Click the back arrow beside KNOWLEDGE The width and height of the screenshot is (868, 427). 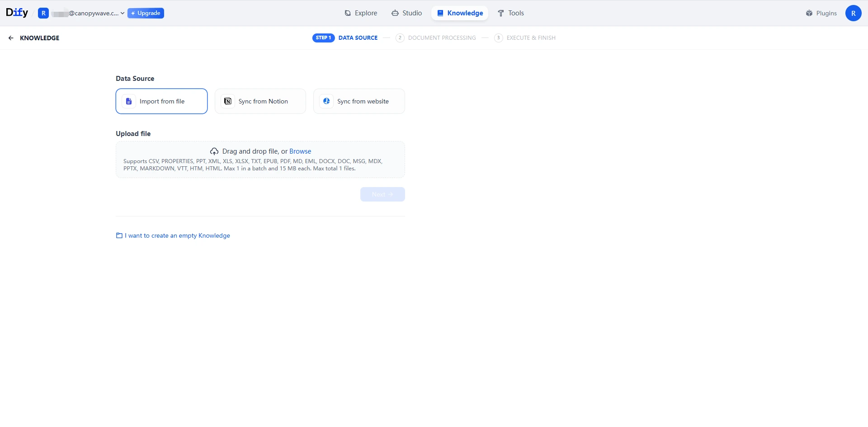[11, 38]
